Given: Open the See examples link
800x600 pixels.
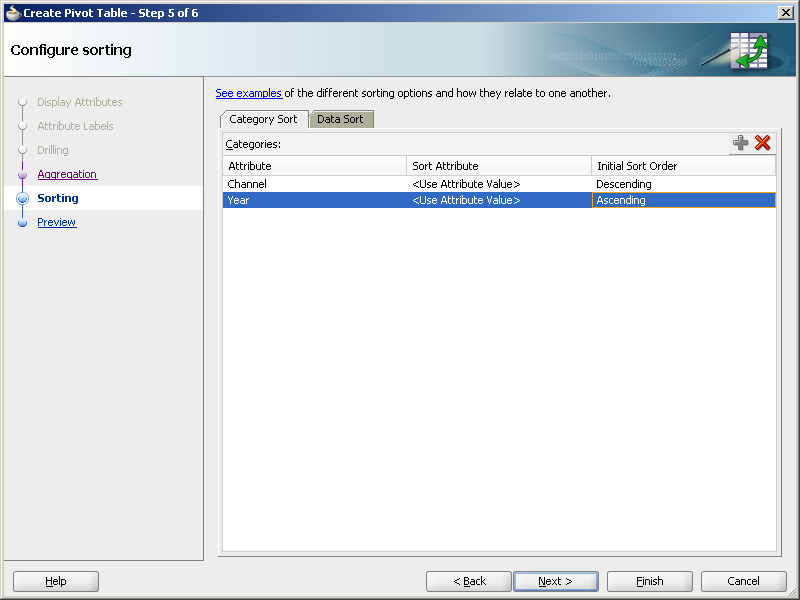Looking at the screenshot, I should tap(248, 93).
